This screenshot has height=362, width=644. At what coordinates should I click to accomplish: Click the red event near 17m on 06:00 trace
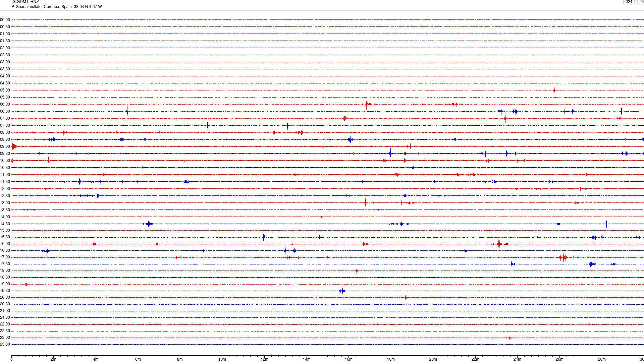pyautogui.click(x=368, y=104)
